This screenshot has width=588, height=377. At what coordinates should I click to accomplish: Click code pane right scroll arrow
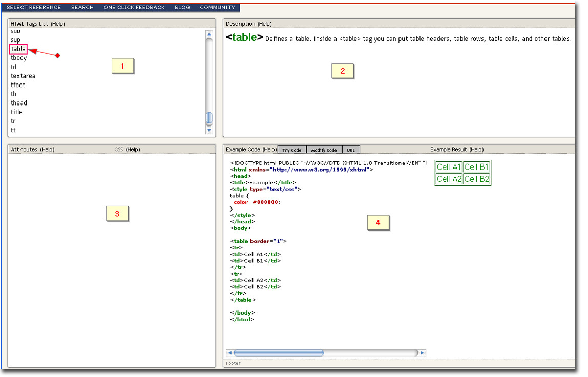[x=422, y=353]
